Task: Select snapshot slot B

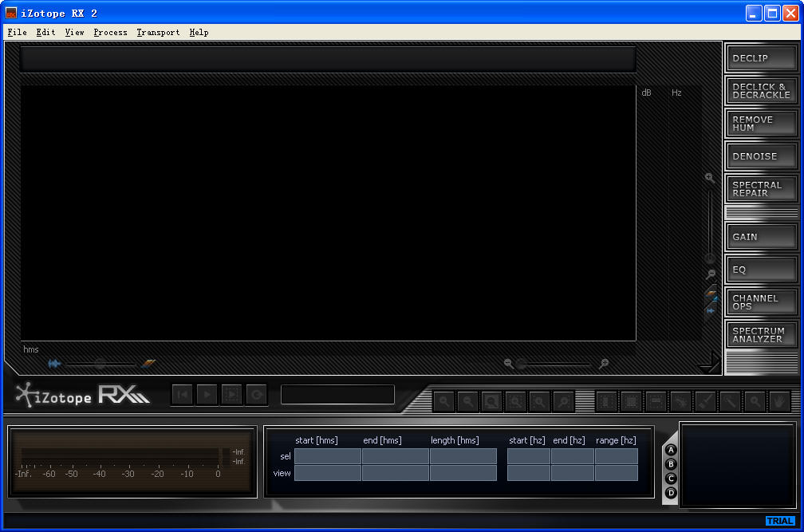Action: click(671, 464)
